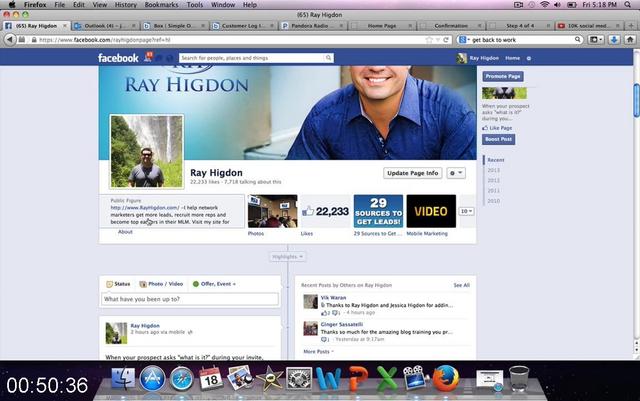
Task: Click Boost Post button
Action: [x=498, y=139]
